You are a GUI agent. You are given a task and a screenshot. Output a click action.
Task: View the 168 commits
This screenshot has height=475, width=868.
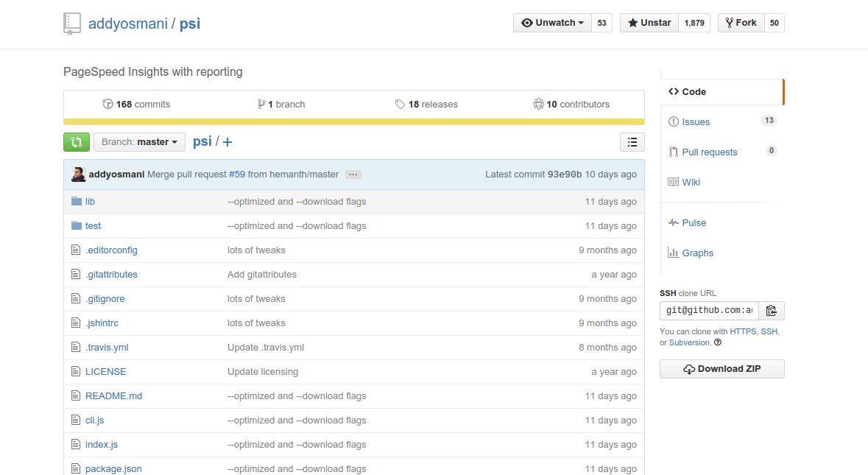tap(136, 105)
